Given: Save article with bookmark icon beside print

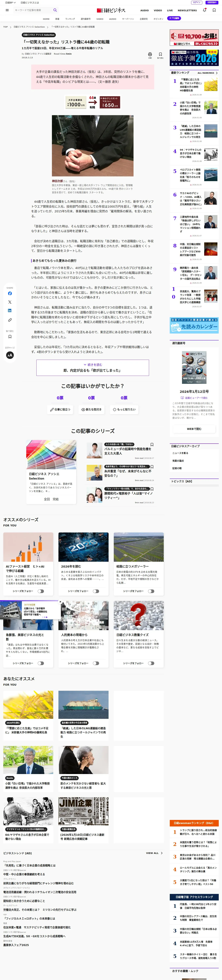Looking at the screenshot, I should tap(160, 54).
